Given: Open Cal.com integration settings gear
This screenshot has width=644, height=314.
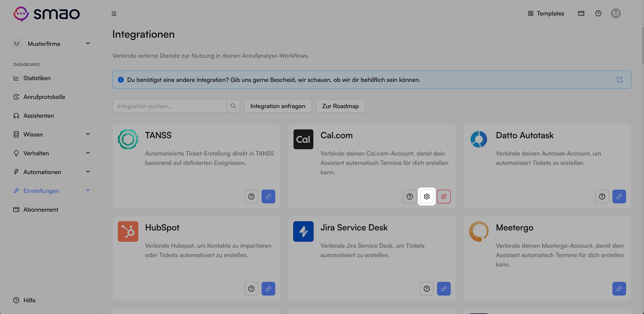Looking at the screenshot, I should point(427,197).
